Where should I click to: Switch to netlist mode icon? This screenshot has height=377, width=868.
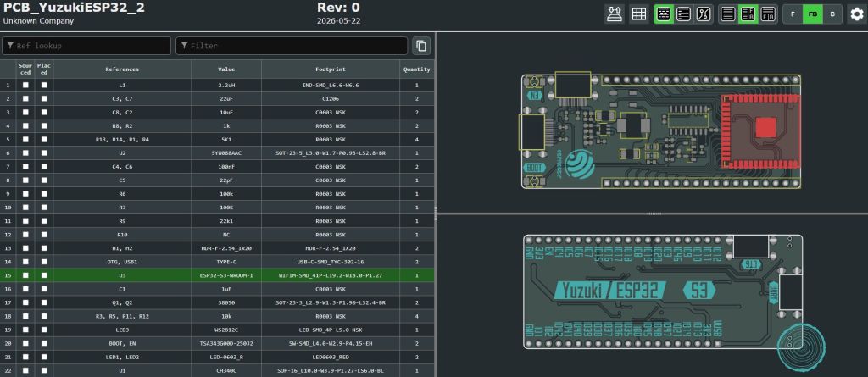click(704, 14)
